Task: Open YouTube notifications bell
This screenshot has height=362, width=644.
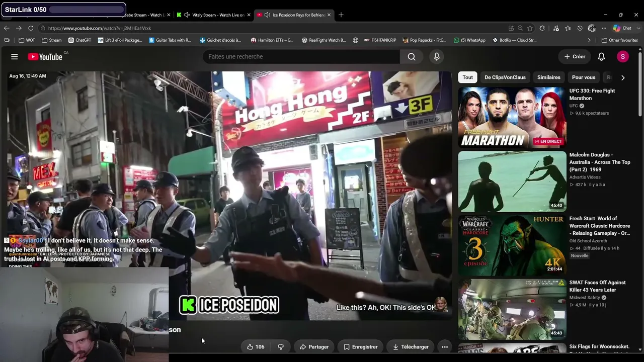Action: pyautogui.click(x=601, y=57)
